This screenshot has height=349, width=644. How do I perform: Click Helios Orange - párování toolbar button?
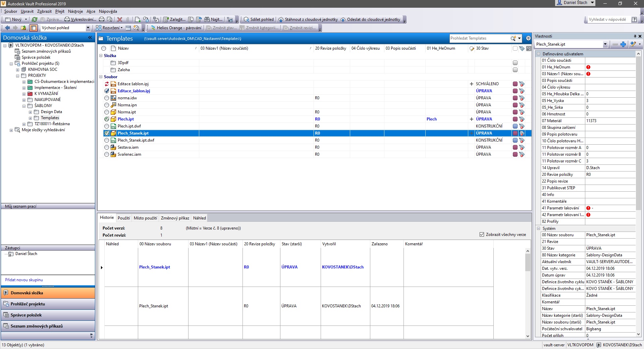176,28
